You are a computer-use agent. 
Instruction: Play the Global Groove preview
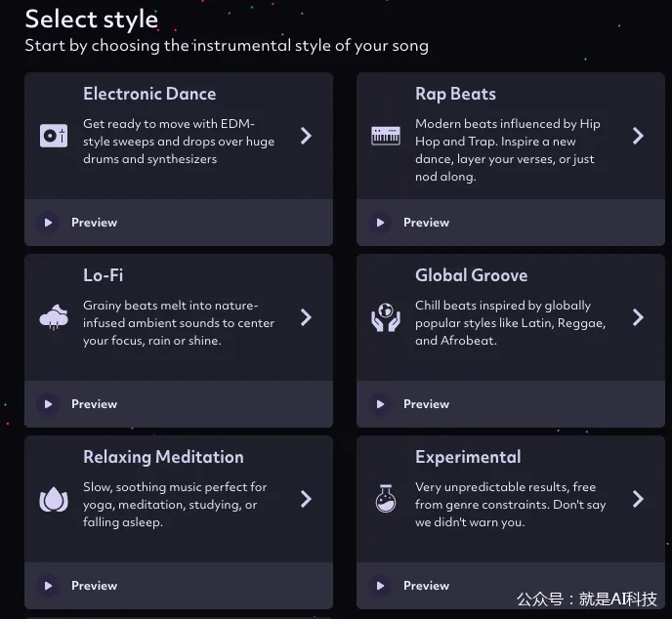pos(380,404)
